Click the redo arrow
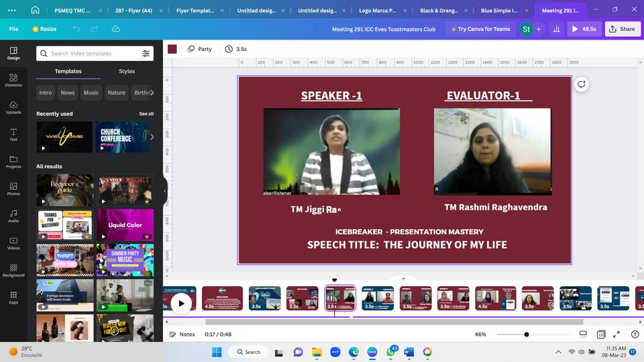Image resolution: width=644 pixels, height=362 pixels. [x=94, y=29]
